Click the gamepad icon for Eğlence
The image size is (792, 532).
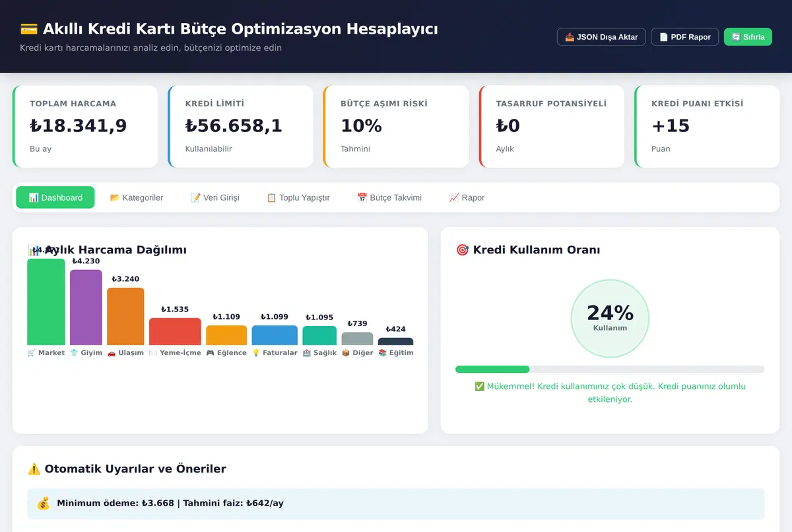click(211, 353)
